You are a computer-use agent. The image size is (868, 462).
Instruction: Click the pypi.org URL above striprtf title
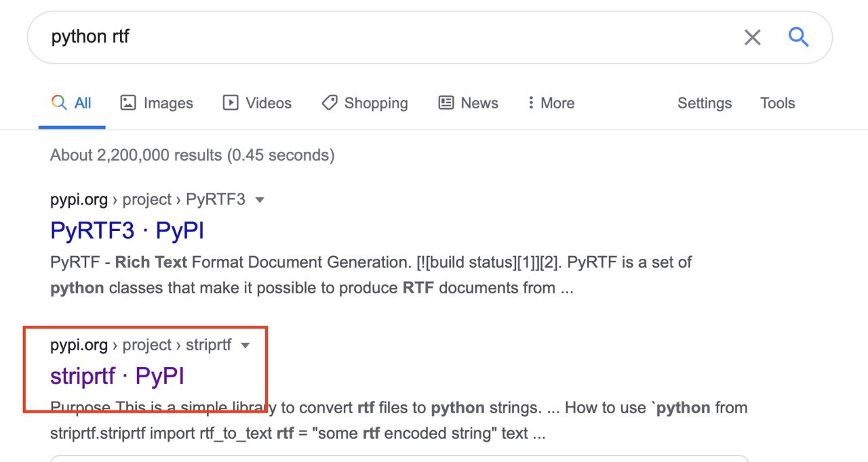tap(79, 345)
